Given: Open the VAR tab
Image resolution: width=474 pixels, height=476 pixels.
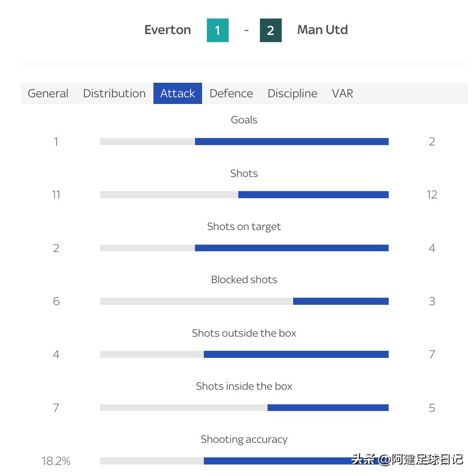Looking at the screenshot, I should [342, 93].
